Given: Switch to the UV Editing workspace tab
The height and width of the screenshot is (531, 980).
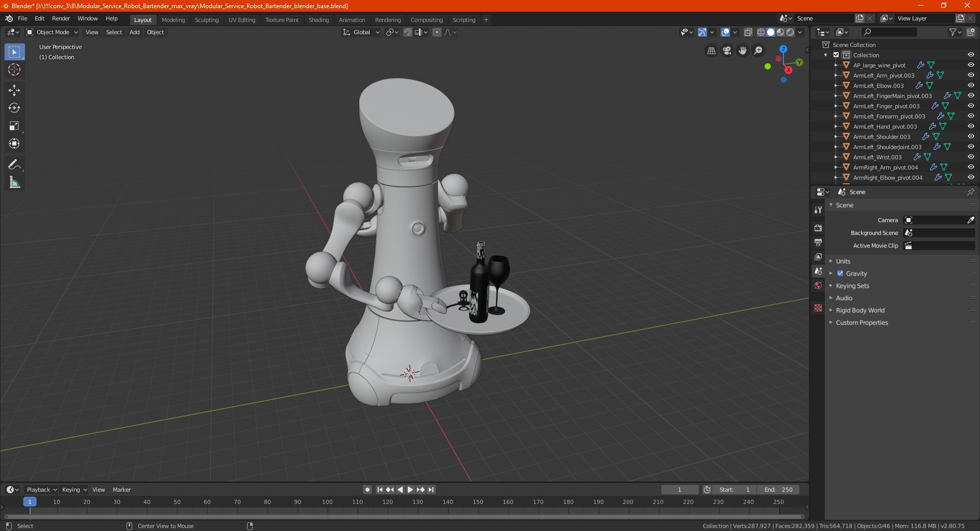Looking at the screenshot, I should [242, 20].
